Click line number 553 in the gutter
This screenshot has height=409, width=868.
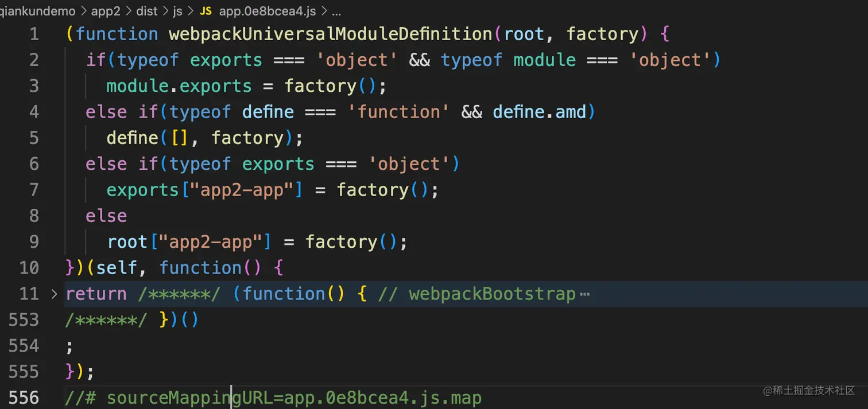coord(24,320)
